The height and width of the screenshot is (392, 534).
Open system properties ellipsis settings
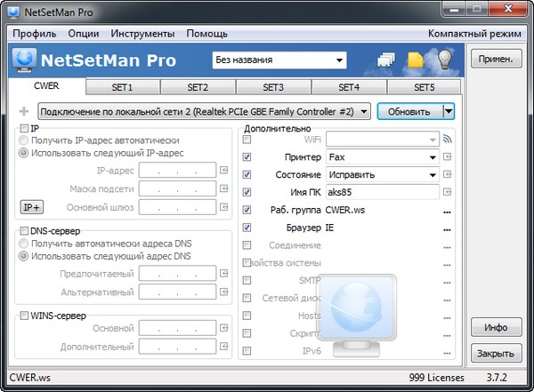pos(447,265)
